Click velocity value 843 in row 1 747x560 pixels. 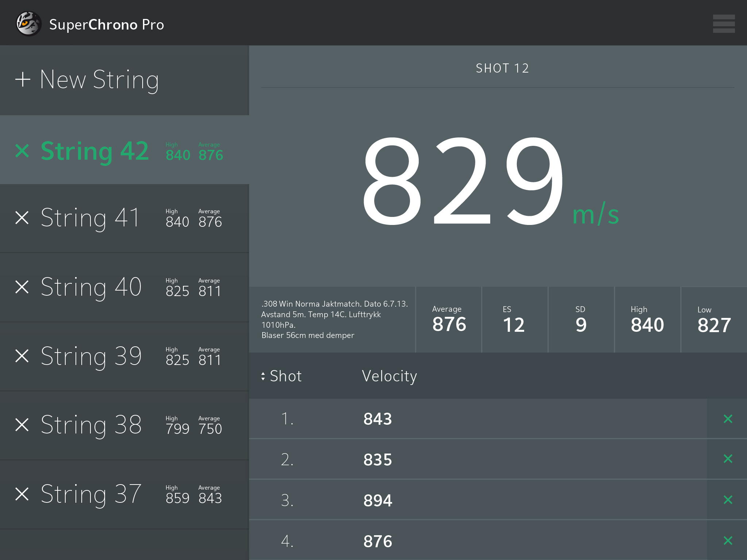(378, 419)
